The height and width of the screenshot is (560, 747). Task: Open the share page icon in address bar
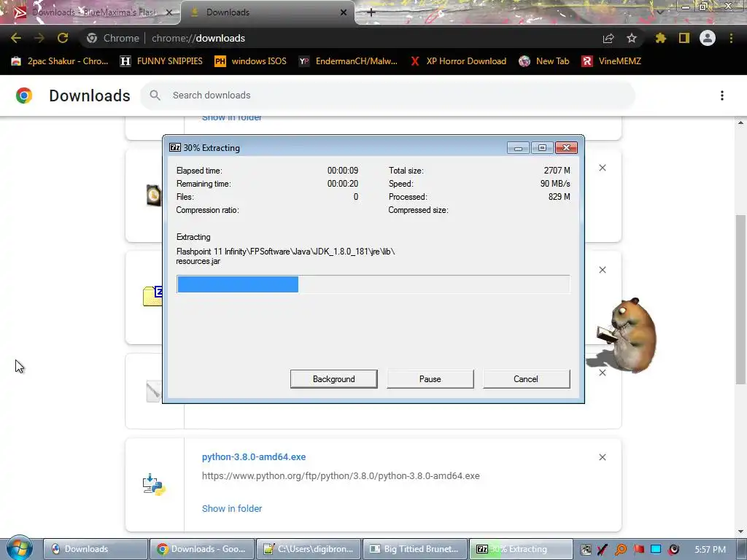pyautogui.click(x=608, y=38)
